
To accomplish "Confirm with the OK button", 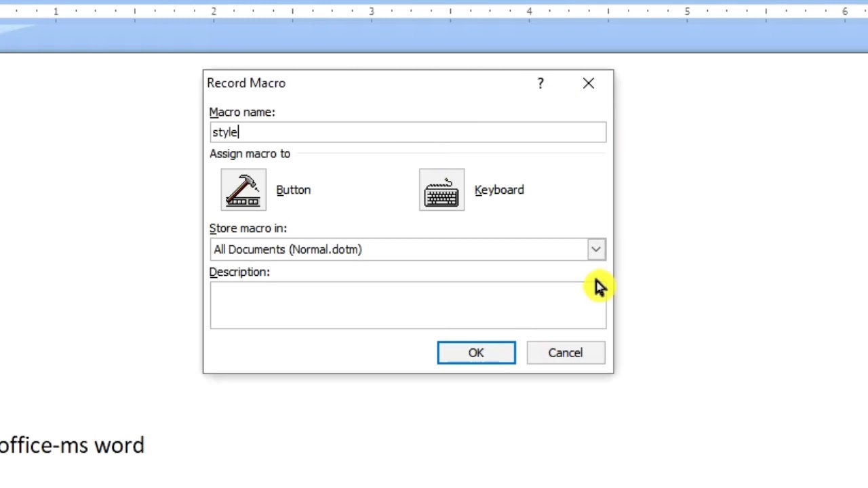I will pyautogui.click(x=476, y=352).
